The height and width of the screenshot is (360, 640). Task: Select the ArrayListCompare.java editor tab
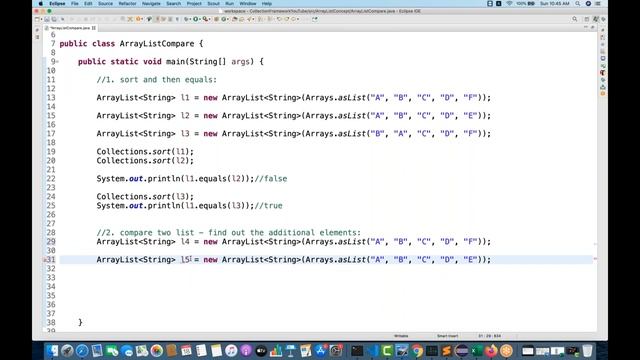coord(70,28)
